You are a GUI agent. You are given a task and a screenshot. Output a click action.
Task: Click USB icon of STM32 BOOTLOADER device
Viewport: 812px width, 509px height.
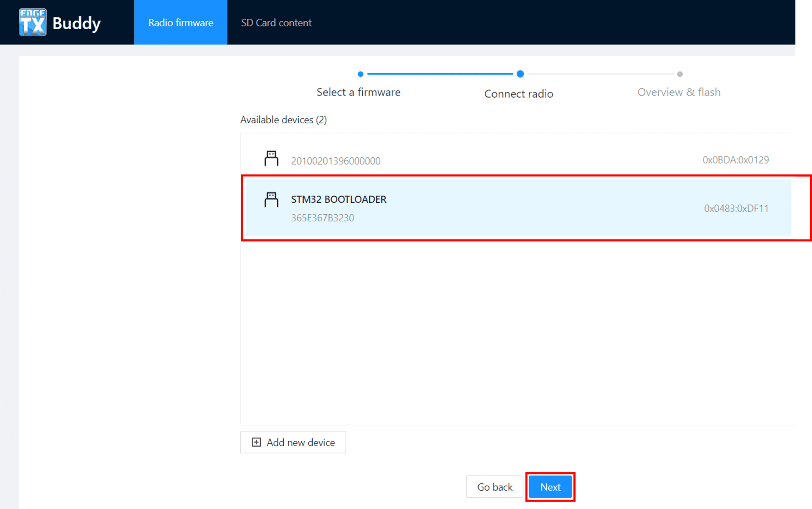coord(271,200)
